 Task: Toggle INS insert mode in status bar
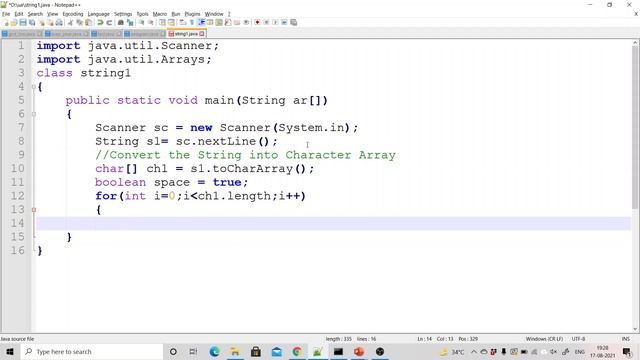pos(625,339)
